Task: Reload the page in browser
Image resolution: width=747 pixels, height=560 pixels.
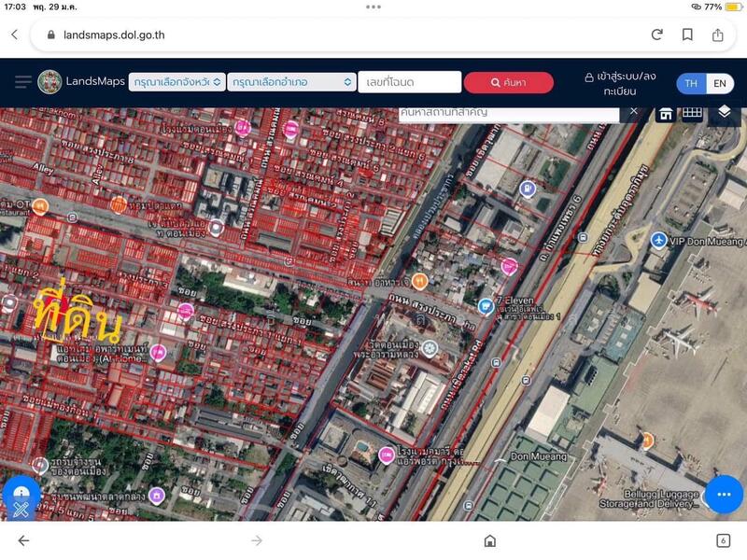Action: [x=657, y=35]
